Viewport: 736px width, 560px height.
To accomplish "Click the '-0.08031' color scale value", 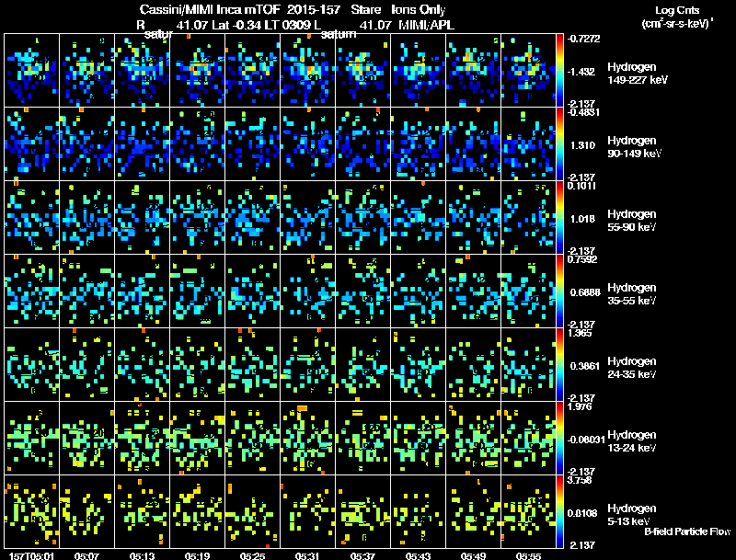I will pyautogui.click(x=585, y=440).
